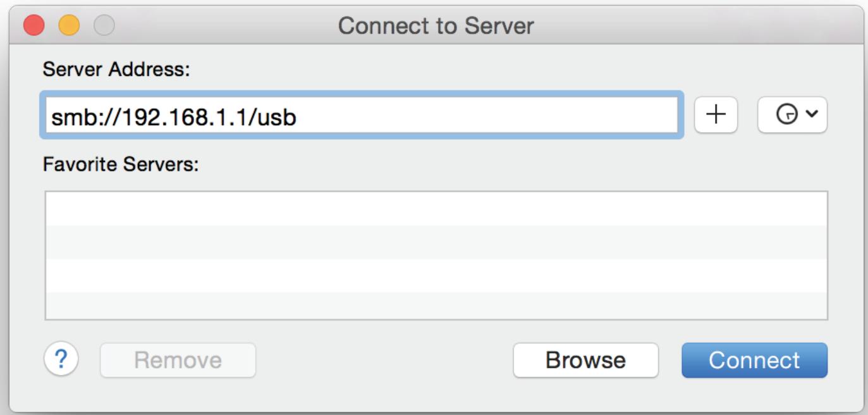This screenshot has width=868, height=415.
Task: Add server address to favorites with plus button
Action: (716, 115)
